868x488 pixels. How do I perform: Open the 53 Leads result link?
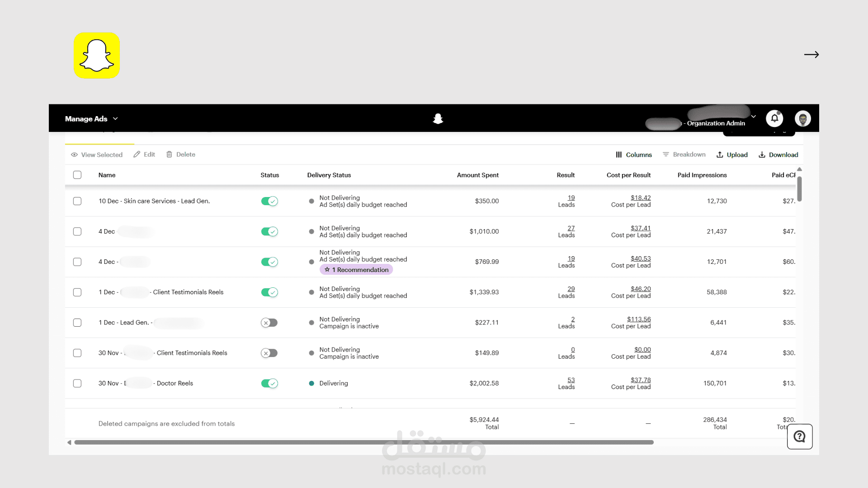click(x=571, y=380)
